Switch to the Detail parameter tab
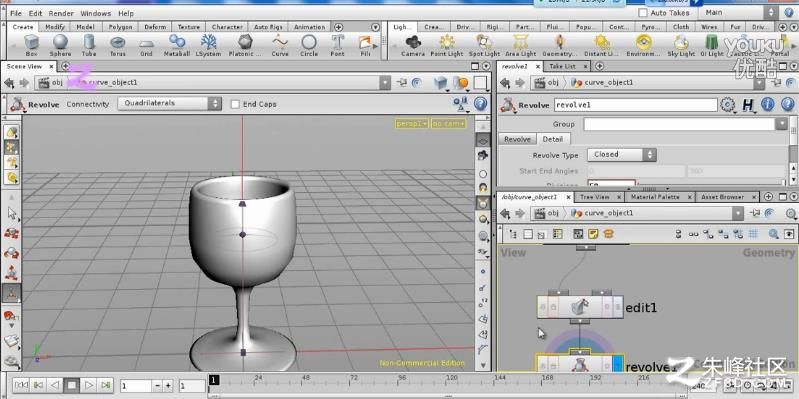The width and height of the screenshot is (799, 399). (x=552, y=139)
